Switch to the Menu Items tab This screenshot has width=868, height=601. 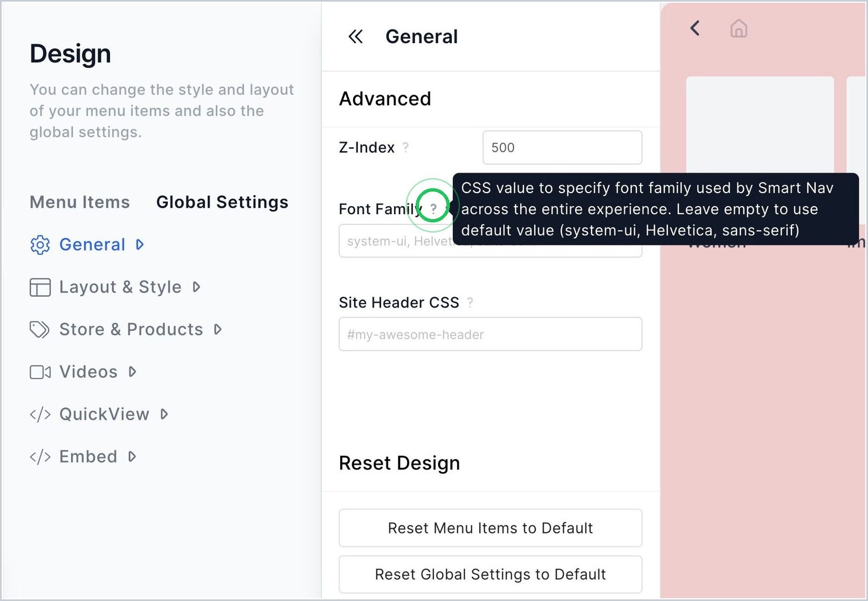pos(80,202)
